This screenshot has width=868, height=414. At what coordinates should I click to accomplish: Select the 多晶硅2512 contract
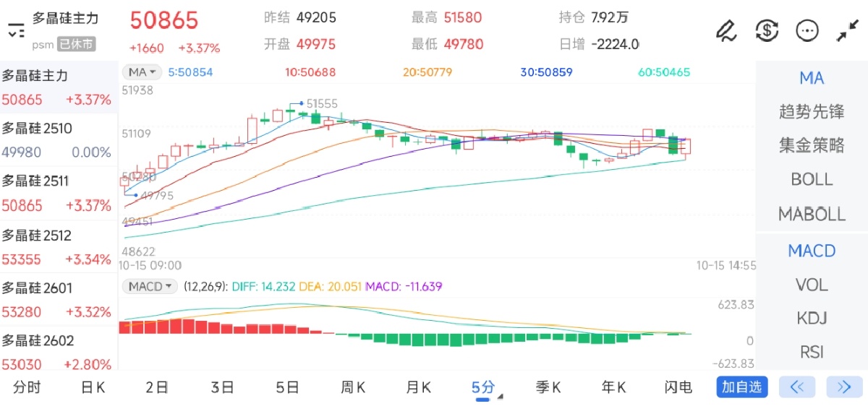point(59,247)
